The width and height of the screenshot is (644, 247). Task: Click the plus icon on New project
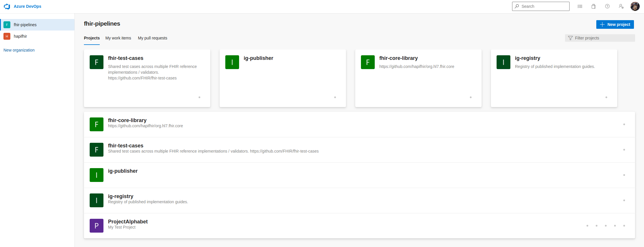(x=602, y=24)
